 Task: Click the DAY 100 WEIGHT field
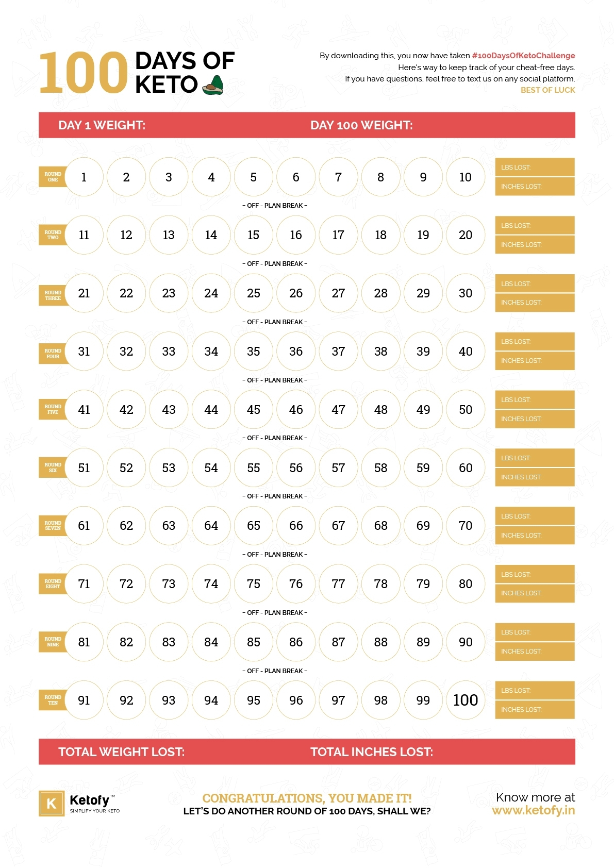(x=441, y=125)
